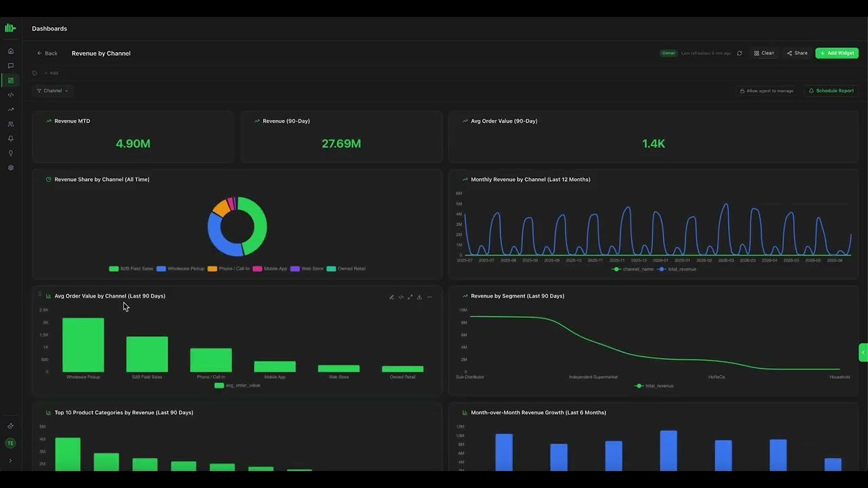Viewport: 868px width, 488px height.
Task: Select the Dashboards grid icon in sidebar
Action: (x=10, y=80)
